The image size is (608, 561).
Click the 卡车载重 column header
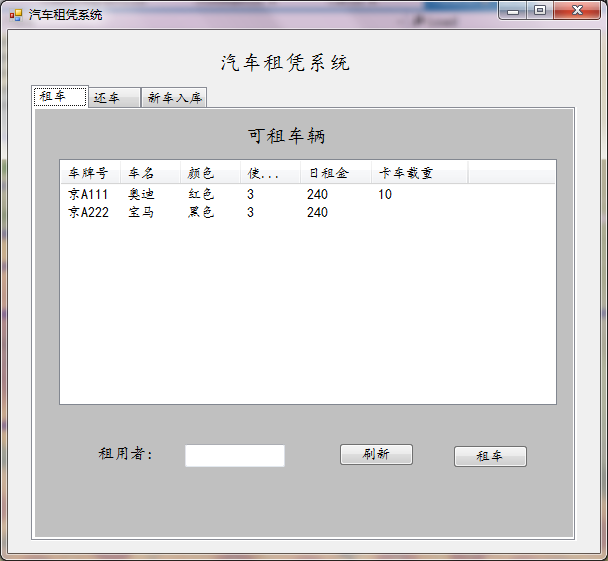420,173
